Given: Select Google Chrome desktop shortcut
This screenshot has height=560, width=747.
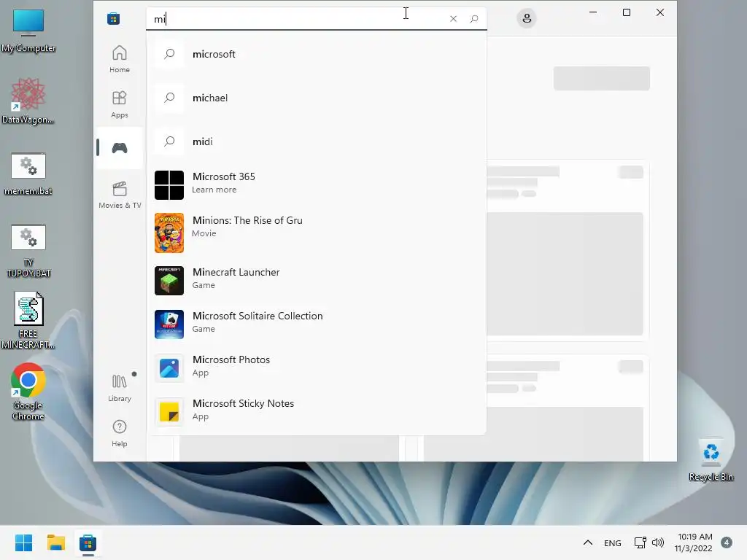Looking at the screenshot, I should 28,392.
